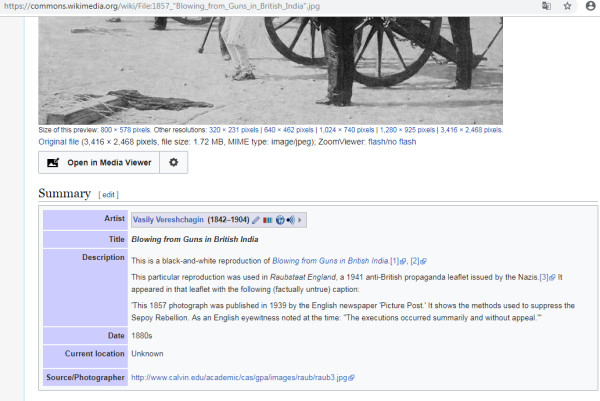Click the image preview of the cannon
Screen dimensions: 600x401
[x=270, y=60]
